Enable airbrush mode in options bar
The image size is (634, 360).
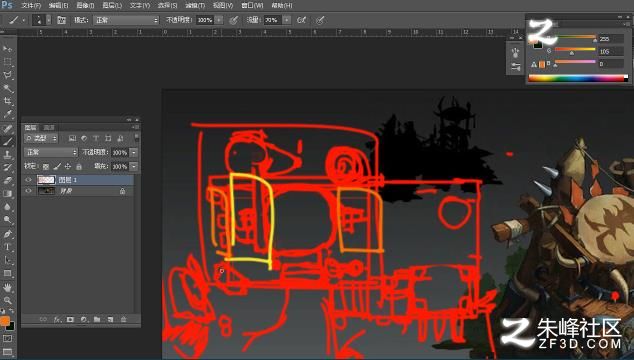coord(302,20)
